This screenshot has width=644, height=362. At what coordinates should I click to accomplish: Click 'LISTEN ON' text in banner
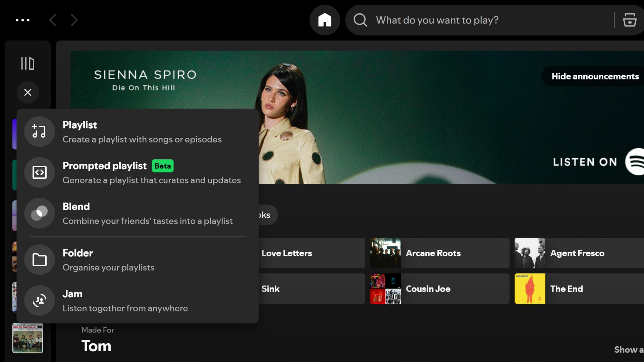point(585,162)
